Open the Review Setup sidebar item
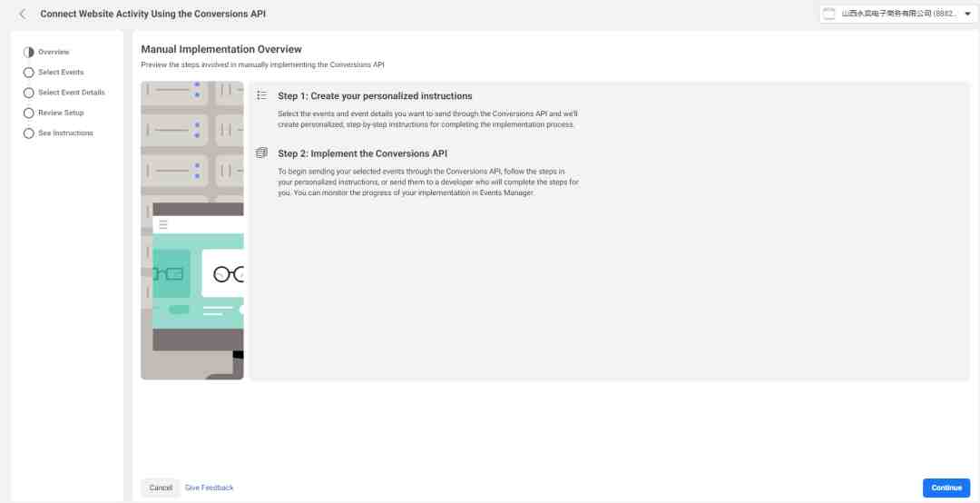980x503 pixels. (x=61, y=113)
